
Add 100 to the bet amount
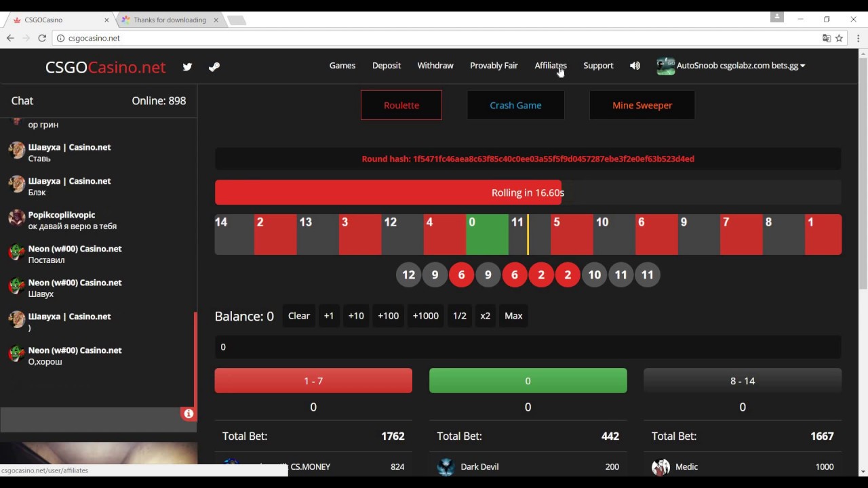click(x=389, y=316)
